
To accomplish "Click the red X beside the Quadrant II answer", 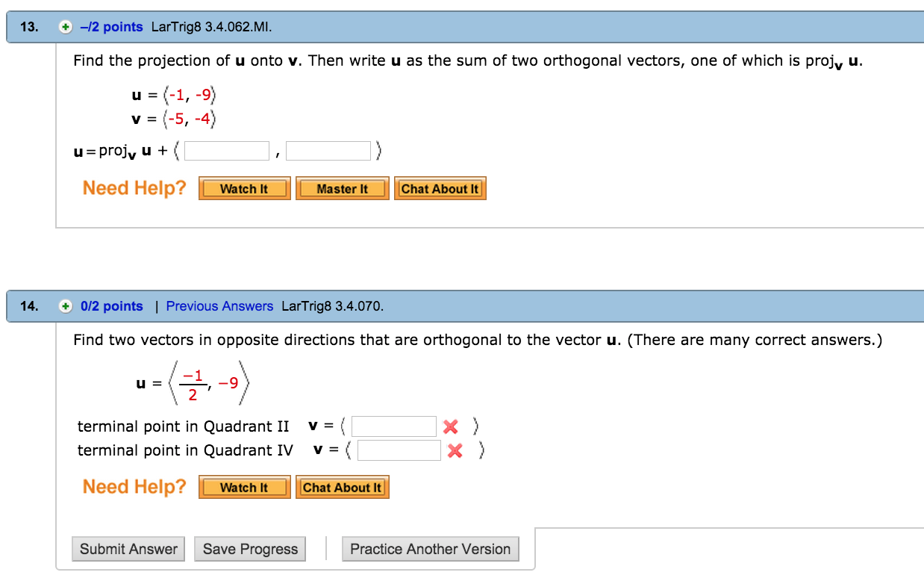I will click(x=449, y=426).
